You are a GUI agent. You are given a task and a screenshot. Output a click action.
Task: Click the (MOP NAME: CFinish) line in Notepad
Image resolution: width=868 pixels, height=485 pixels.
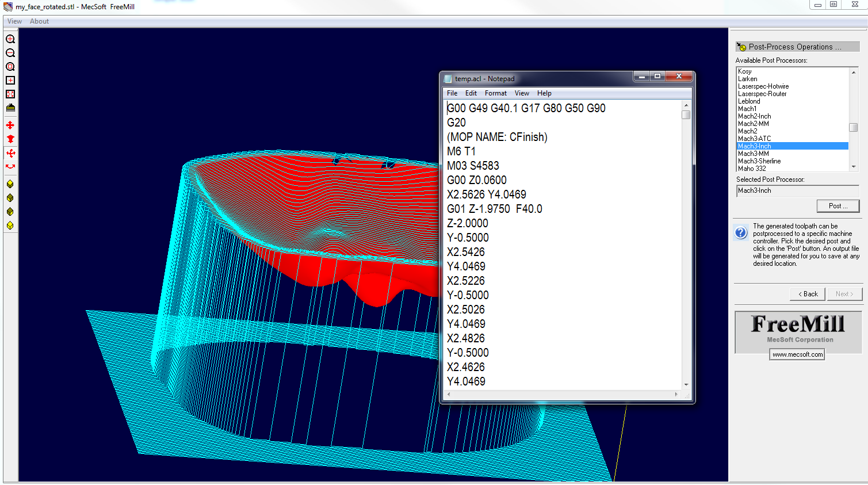[x=498, y=137]
